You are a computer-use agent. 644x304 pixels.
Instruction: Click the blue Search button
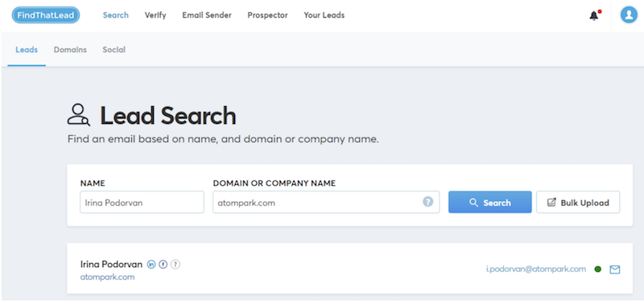pos(490,202)
